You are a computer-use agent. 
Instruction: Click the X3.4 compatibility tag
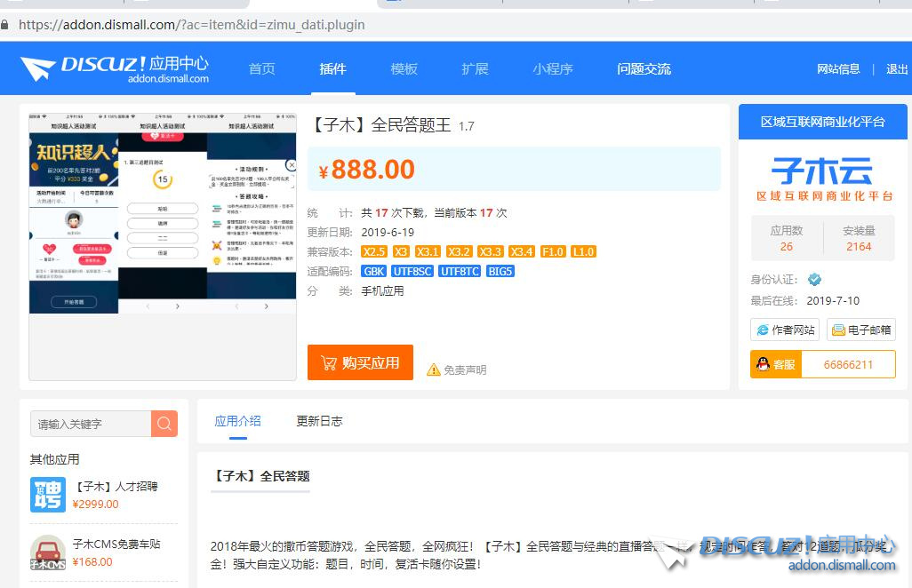point(521,251)
